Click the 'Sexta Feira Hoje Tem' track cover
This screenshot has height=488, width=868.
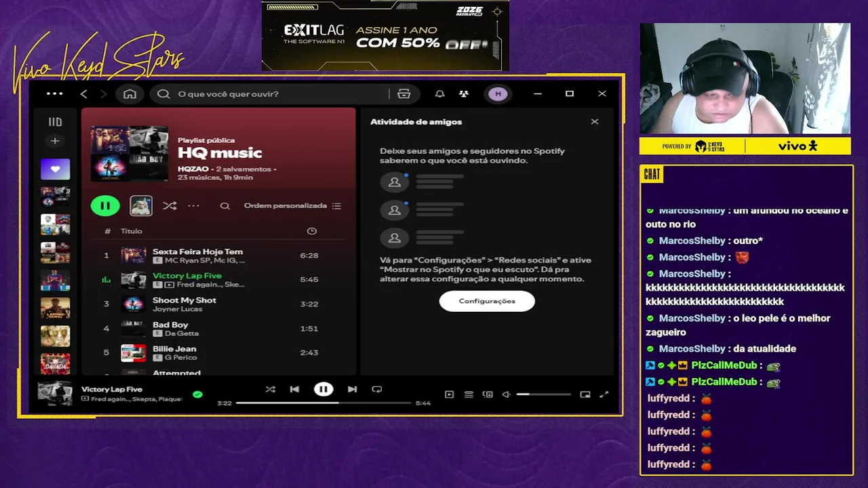coord(134,256)
